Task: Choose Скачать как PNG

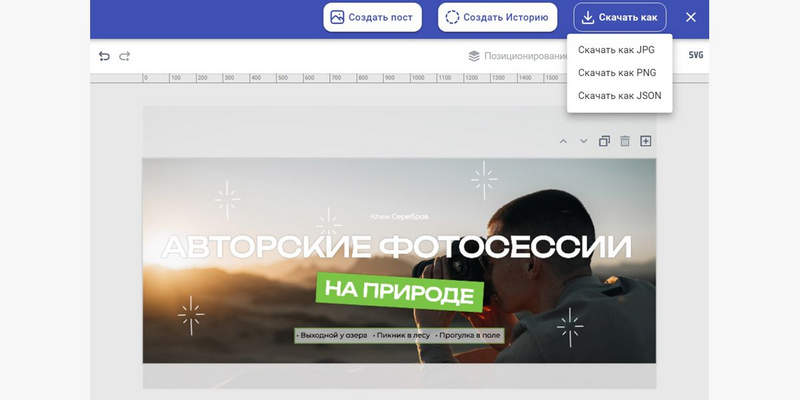Action: click(x=619, y=73)
